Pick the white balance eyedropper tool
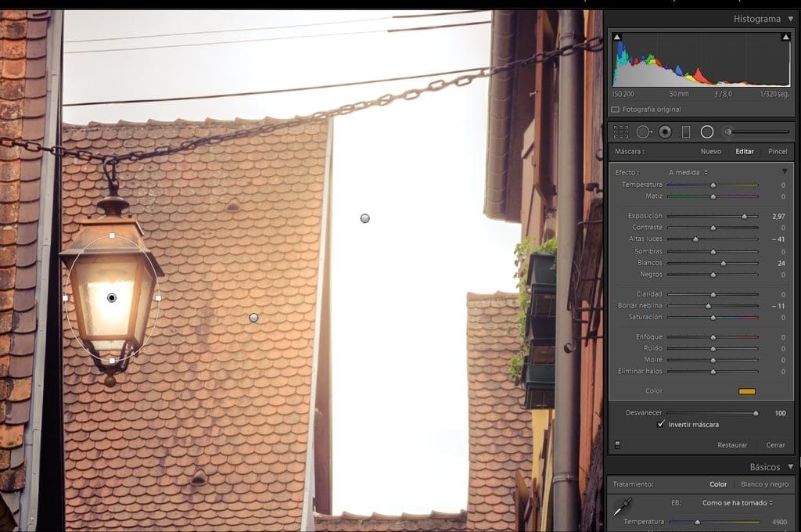801x532 pixels. coord(623,505)
